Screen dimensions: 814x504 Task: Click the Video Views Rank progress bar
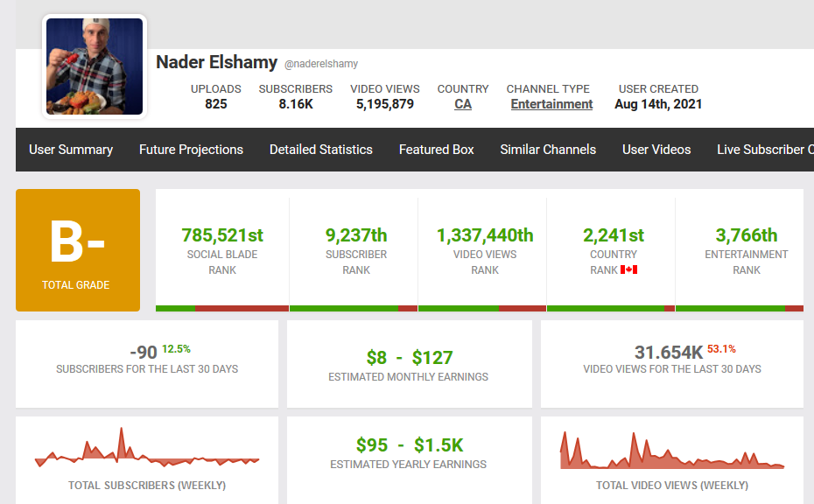pos(482,308)
